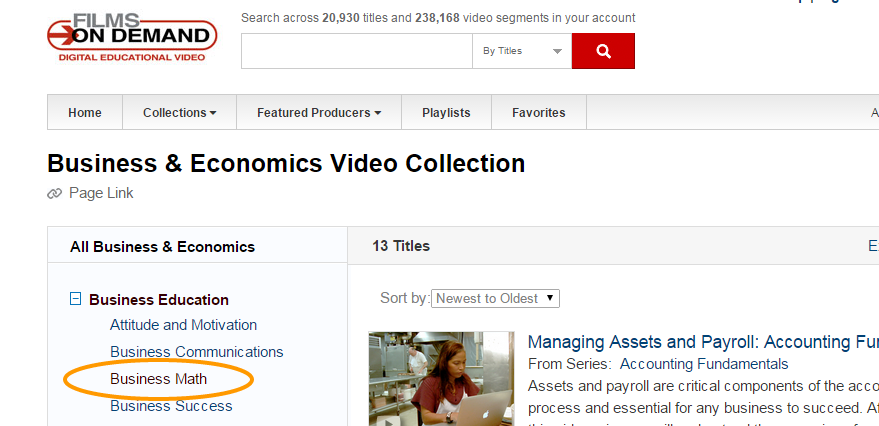Click the Business Education heading

[159, 300]
